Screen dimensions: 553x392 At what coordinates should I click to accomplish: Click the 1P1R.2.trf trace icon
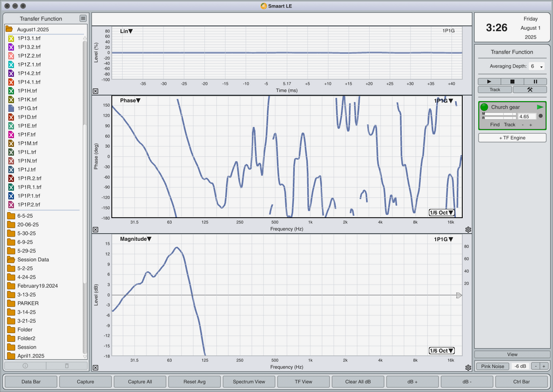point(11,178)
